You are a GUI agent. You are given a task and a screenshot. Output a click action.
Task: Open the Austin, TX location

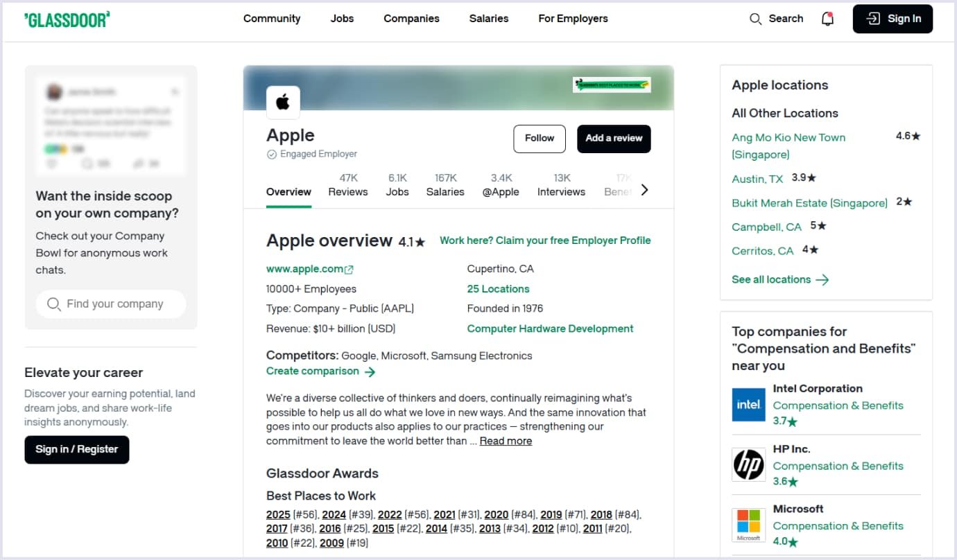click(757, 179)
